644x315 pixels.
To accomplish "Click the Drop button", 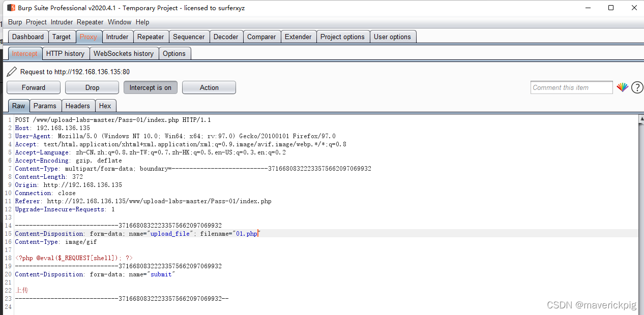I will point(92,87).
